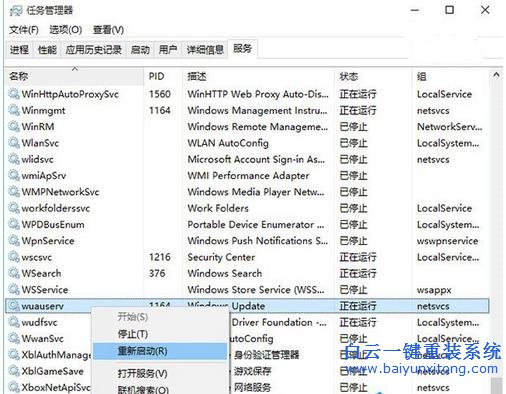Viewport: 506px width, 394px height.
Task: Switch to the 用户 tab
Action: [168, 50]
